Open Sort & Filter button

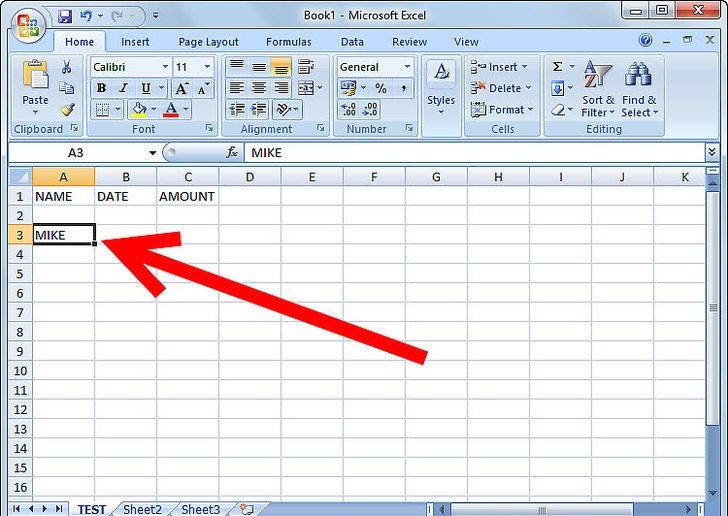pyautogui.click(x=598, y=89)
